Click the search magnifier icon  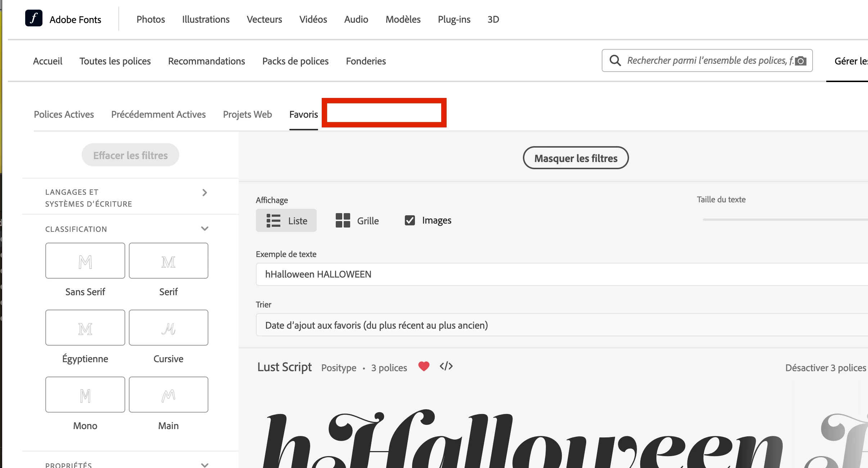615,60
